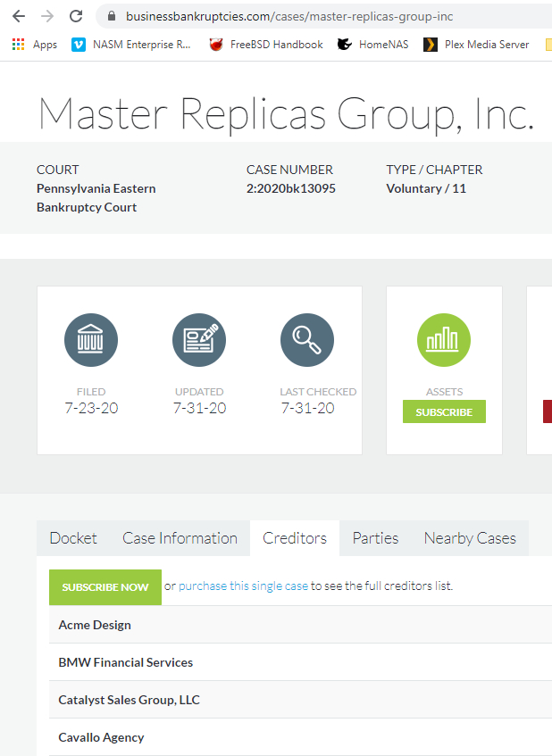Click the filed date 7-23-20
The width and height of the screenshot is (552, 756).
pos(91,408)
